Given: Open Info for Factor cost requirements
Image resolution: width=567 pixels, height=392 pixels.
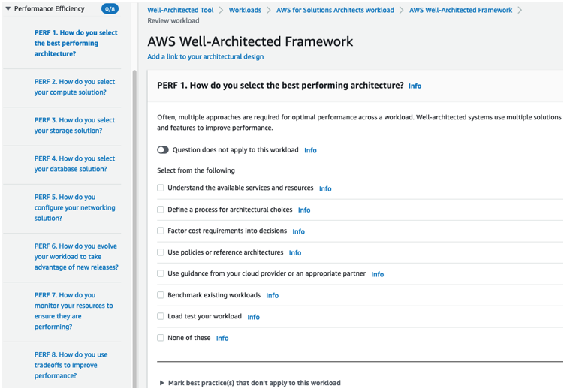Looking at the screenshot, I should pyautogui.click(x=298, y=231).
